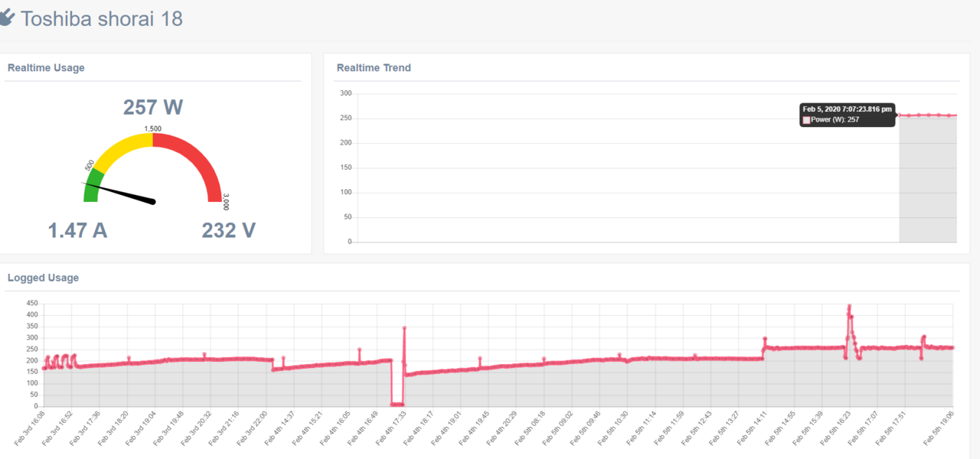Click the 257 W power reading
Viewport: 980px width, 459px height.
(x=153, y=107)
